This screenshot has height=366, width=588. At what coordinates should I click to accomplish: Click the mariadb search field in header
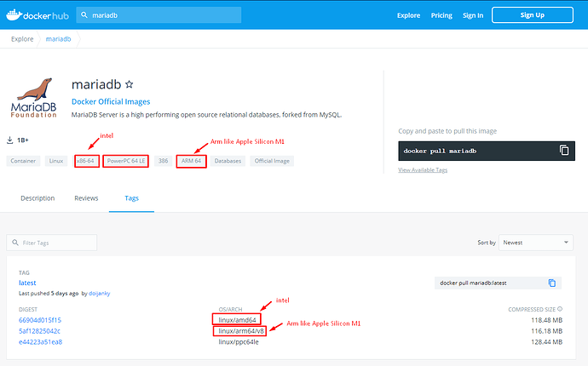click(159, 15)
